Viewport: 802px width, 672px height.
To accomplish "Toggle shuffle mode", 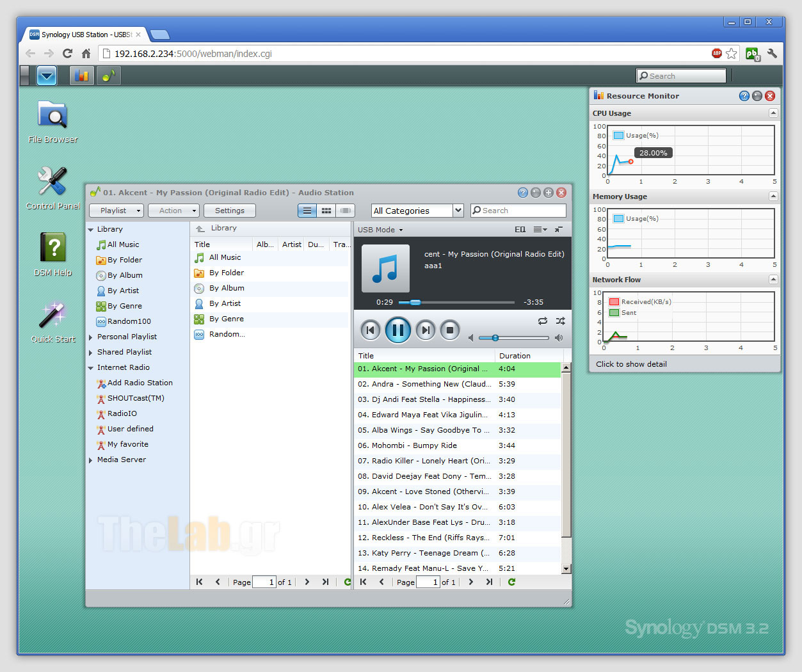I will (x=561, y=321).
